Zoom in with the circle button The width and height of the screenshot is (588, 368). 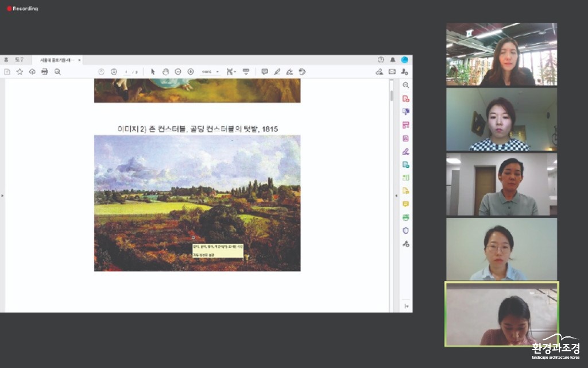click(191, 72)
